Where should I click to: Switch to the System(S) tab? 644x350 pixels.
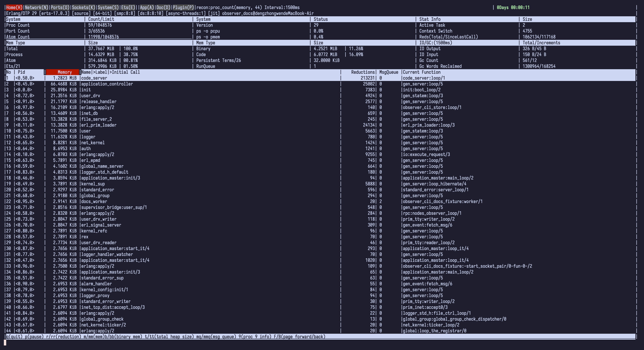click(108, 8)
